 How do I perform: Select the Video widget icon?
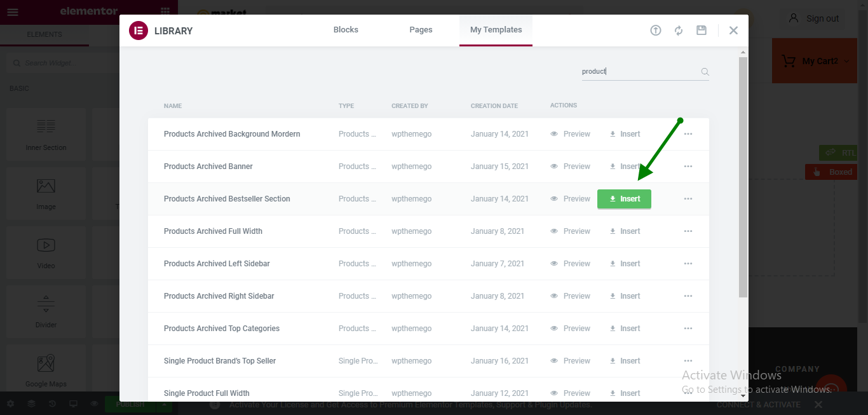click(46, 245)
